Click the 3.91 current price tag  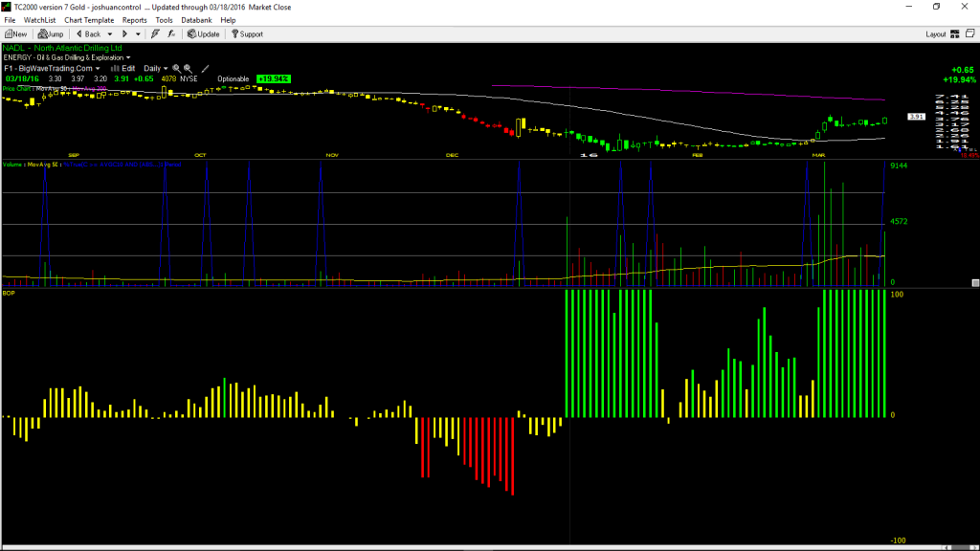pos(916,117)
